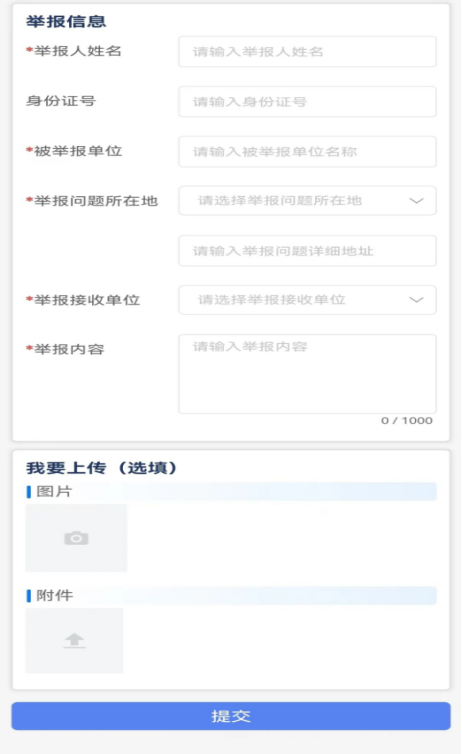
Task: Focus the 举报内容 text area
Action: (x=307, y=374)
